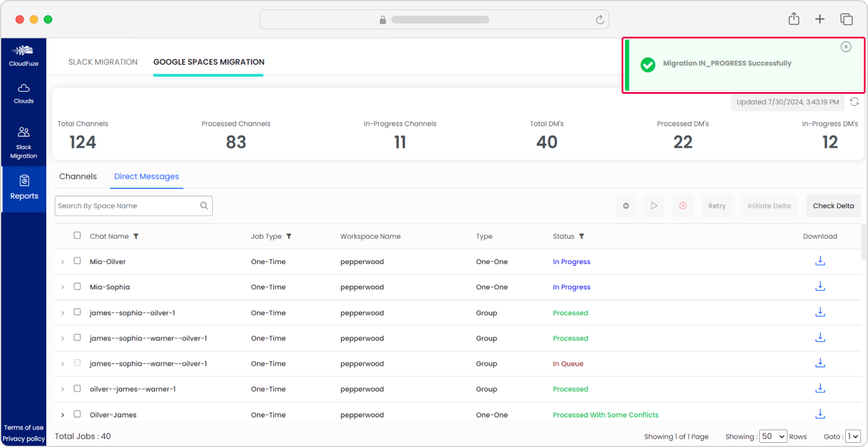Click In Progress status for Mia-Oilver
The width and height of the screenshot is (868, 447).
(x=572, y=262)
